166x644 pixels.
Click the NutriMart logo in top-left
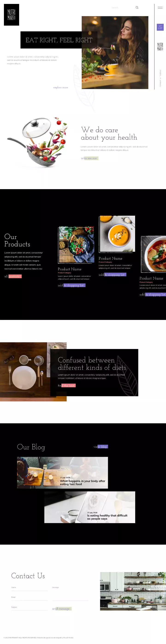[x=12, y=15]
